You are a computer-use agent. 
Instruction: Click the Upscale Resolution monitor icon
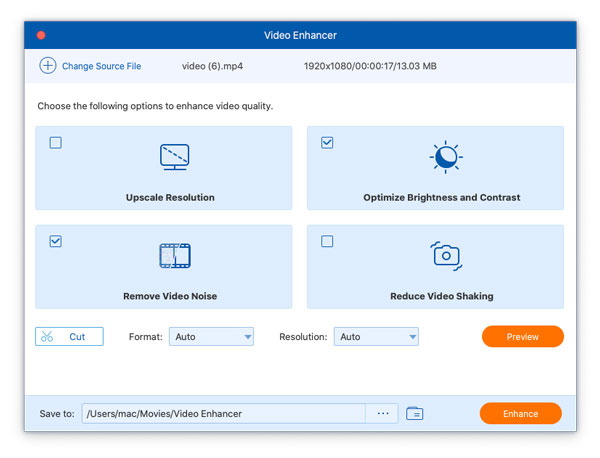pos(174,157)
